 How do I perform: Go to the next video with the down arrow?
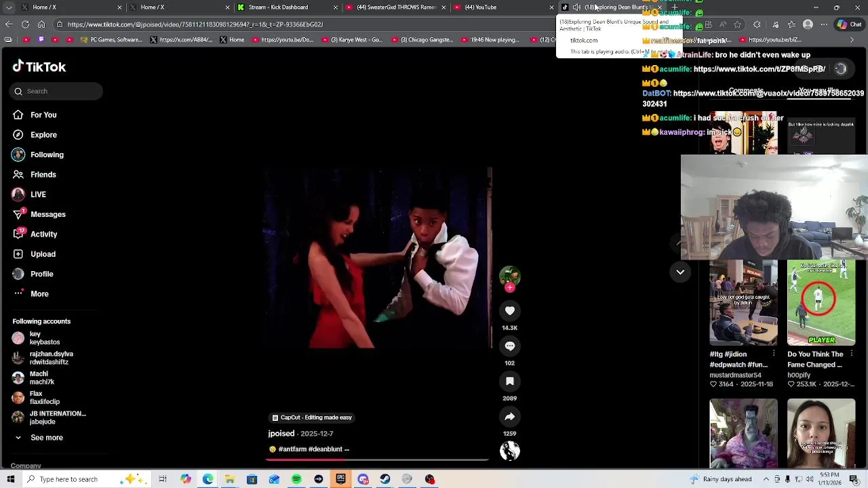[x=680, y=272]
